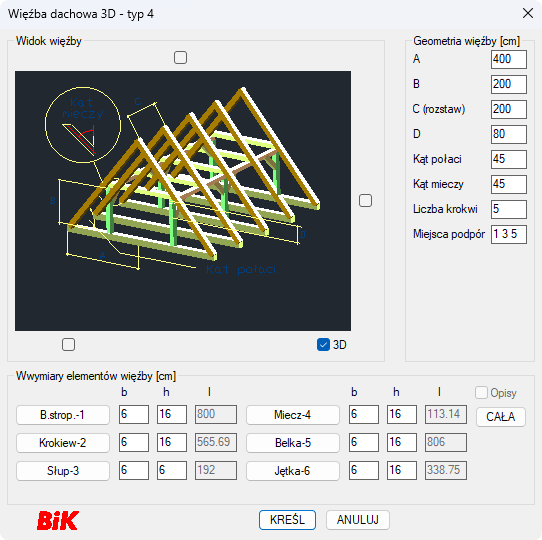The height and width of the screenshot is (540, 542).
Task: Select the Jętka-6 element button
Action: click(x=292, y=471)
